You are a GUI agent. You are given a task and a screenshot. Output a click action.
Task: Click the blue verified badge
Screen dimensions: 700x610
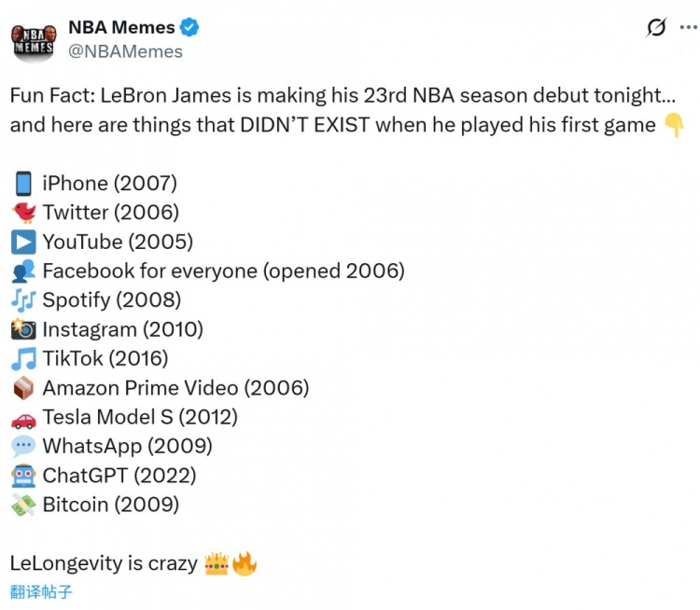[189, 28]
